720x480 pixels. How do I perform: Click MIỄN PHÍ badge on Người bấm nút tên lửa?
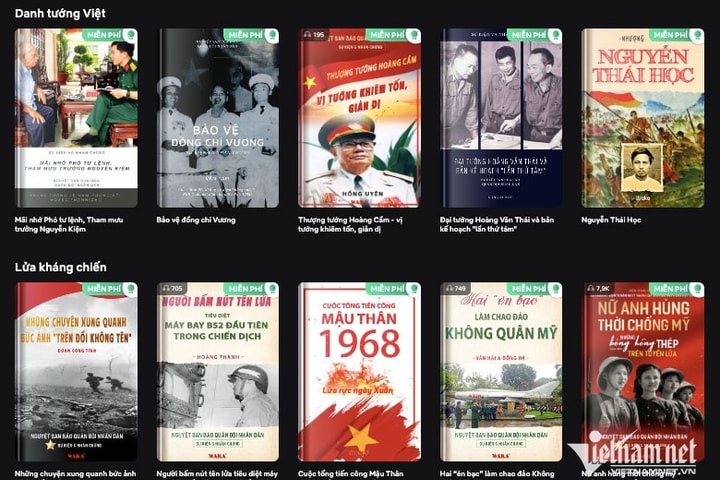pos(251,289)
